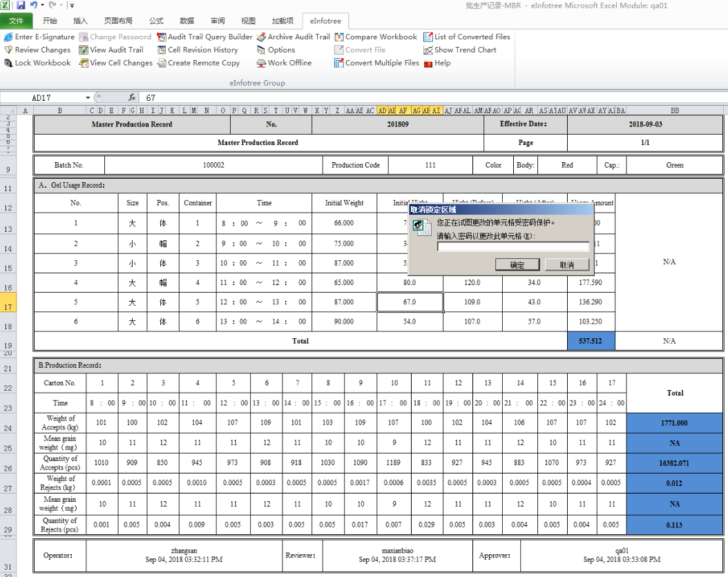The height and width of the screenshot is (577, 728).
Task: Click the password input field in dialog
Action: point(513,246)
